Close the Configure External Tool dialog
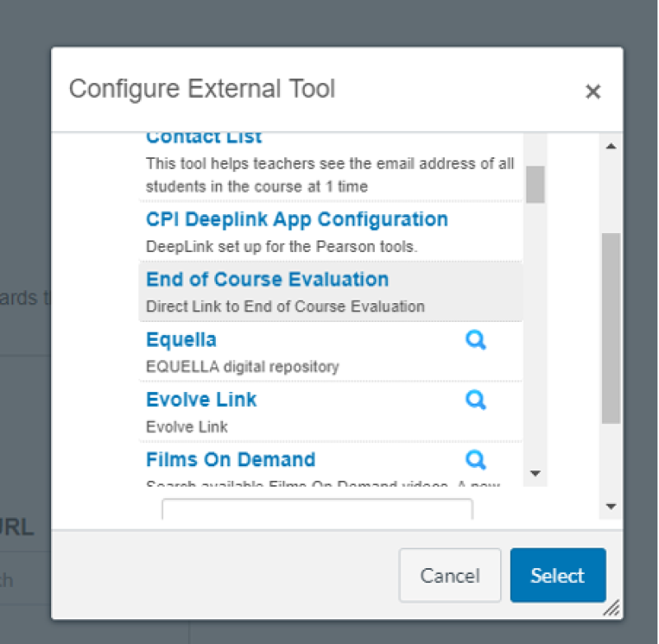 click(x=593, y=91)
